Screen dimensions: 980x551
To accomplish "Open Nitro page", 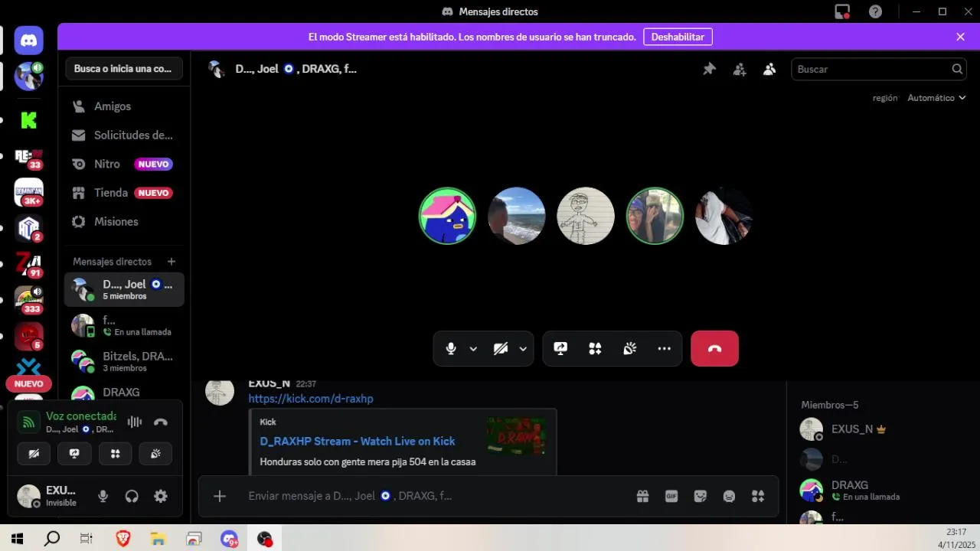I will click(x=124, y=164).
